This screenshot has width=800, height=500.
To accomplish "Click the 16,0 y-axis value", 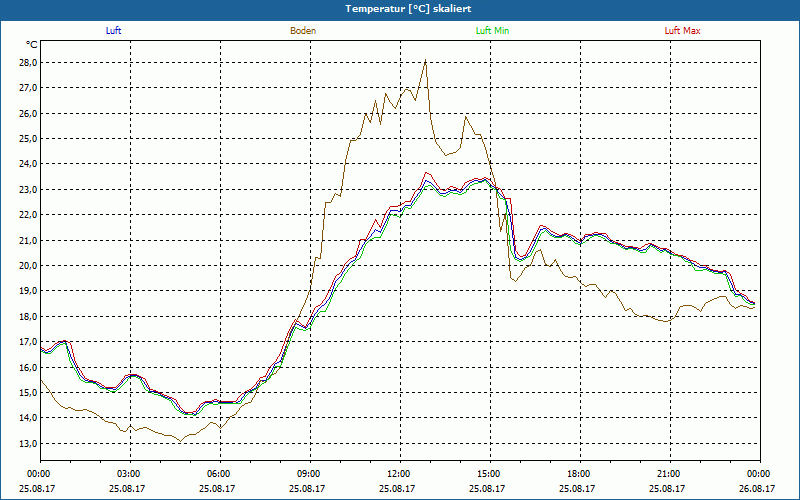I will point(29,367).
